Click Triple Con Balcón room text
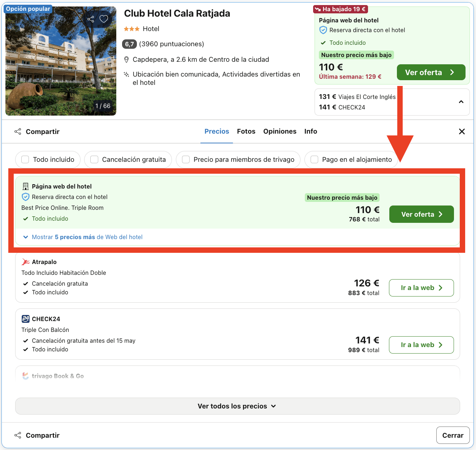 tap(45, 330)
